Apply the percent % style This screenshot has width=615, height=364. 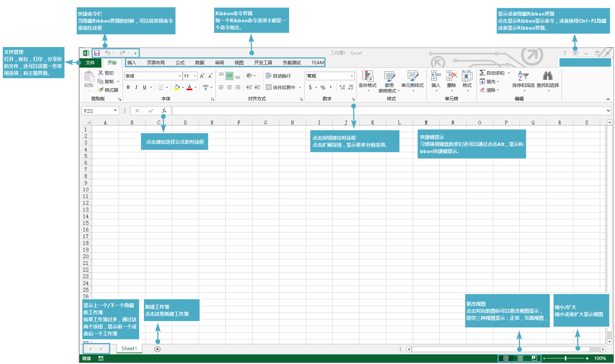[323, 88]
